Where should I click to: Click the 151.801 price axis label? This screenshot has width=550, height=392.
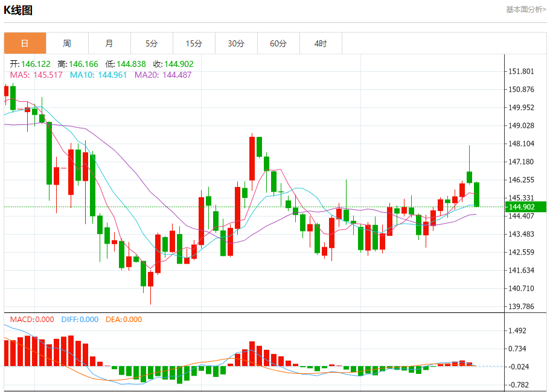[522, 71]
